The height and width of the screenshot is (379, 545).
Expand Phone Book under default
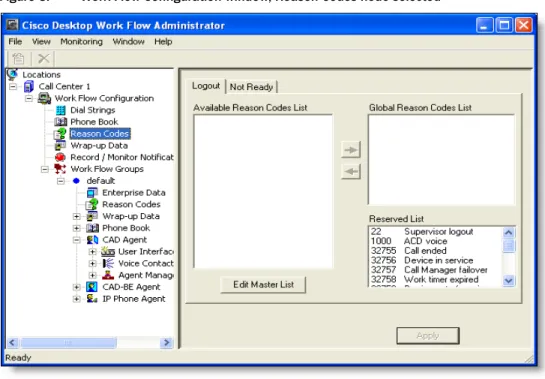[x=77, y=228]
